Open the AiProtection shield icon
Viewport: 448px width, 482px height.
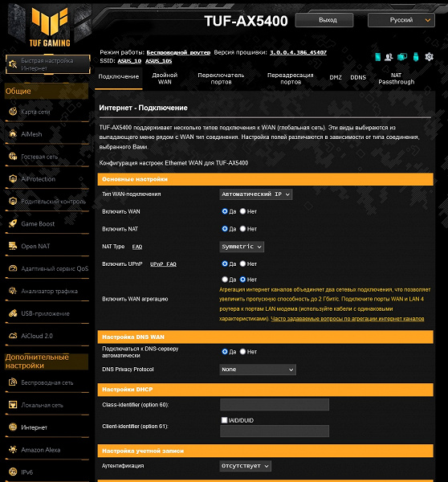(13, 178)
